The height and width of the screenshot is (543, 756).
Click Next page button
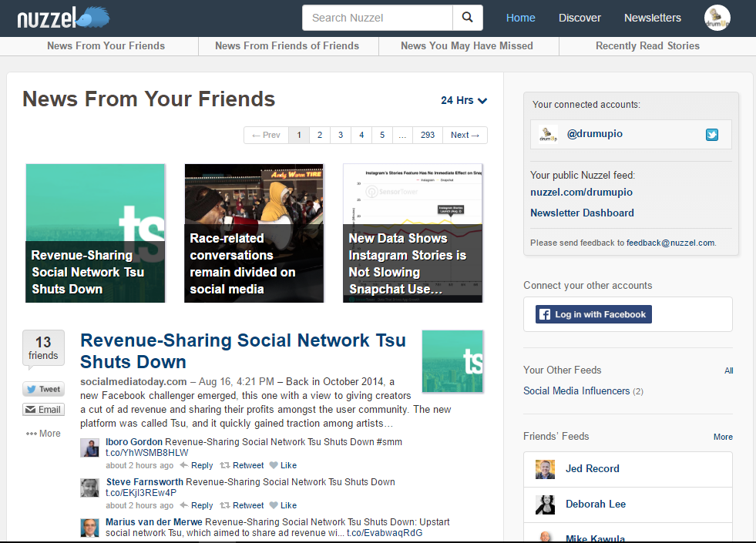[x=465, y=135]
